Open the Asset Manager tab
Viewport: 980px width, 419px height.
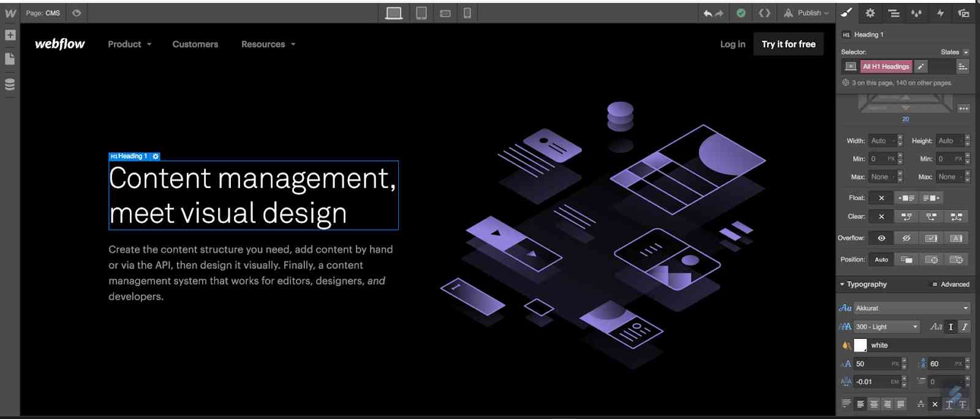[x=963, y=13]
